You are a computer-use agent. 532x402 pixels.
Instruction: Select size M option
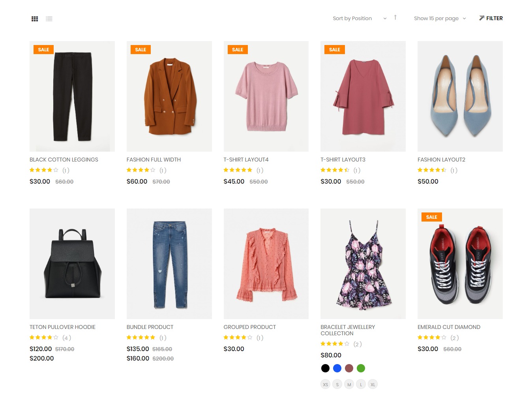[349, 384]
